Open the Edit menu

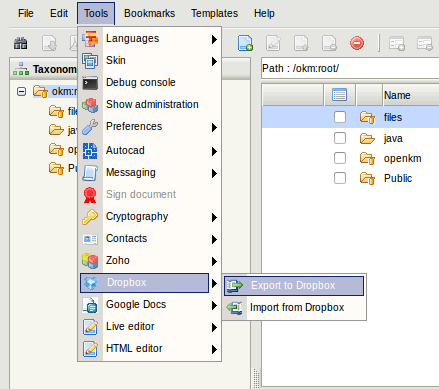click(59, 13)
